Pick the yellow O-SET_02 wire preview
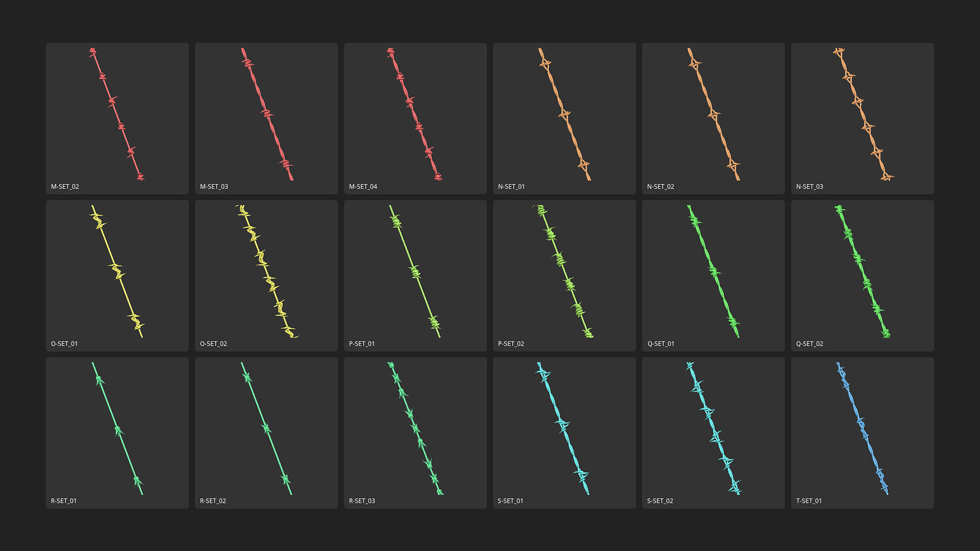 [267, 272]
